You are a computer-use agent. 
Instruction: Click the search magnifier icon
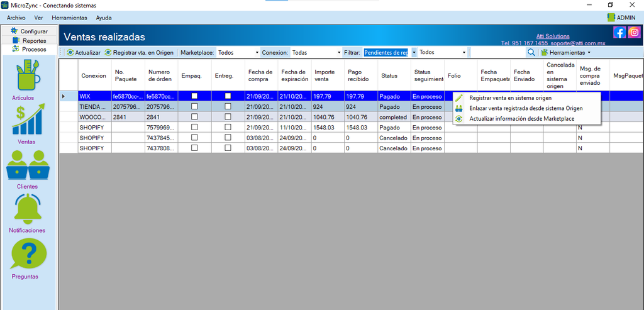(531, 52)
